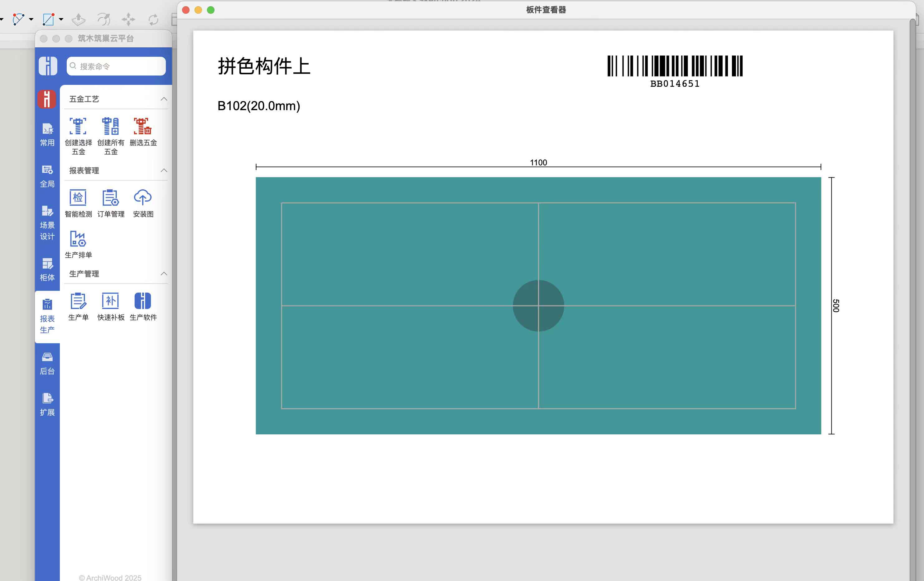Open 订单管理 order management
The height and width of the screenshot is (581, 924).
point(110,198)
